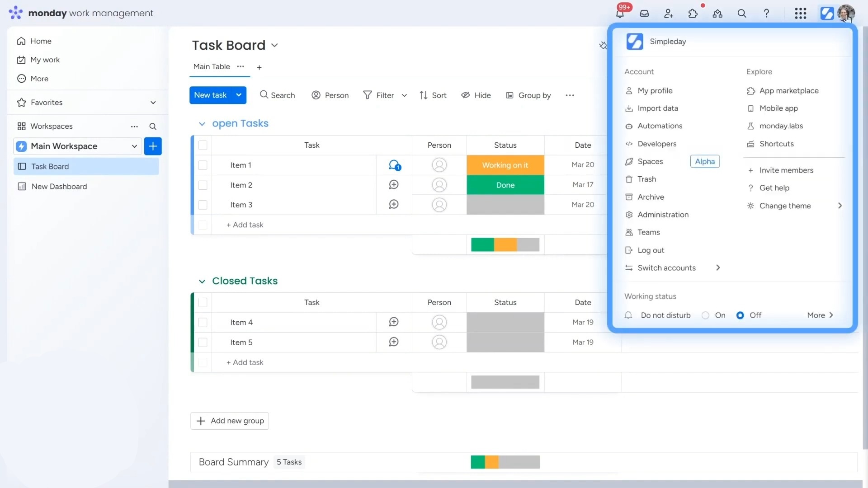Viewport: 868px width, 488px height.
Task: Check the open Tasks header select-all checkbox
Action: tap(203, 145)
